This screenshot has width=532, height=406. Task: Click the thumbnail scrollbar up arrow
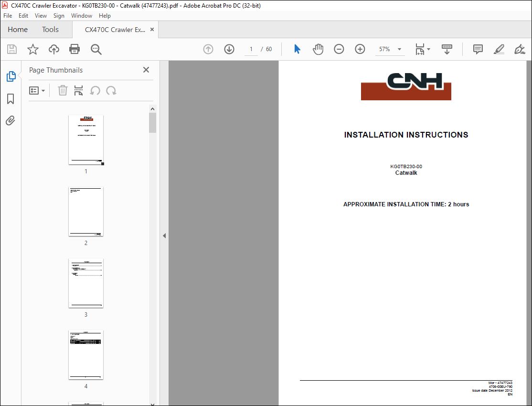(x=153, y=109)
